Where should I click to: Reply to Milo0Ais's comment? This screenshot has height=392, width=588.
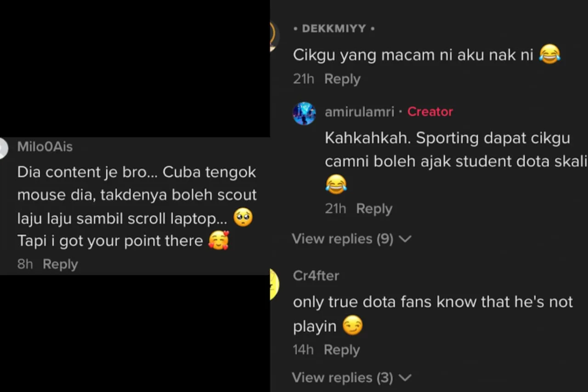point(60,264)
